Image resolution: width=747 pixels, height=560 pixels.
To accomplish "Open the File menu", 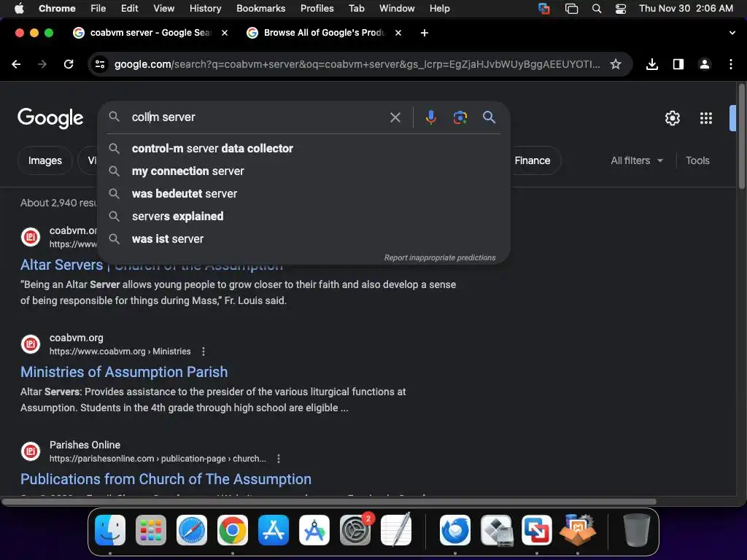I will (x=98, y=9).
